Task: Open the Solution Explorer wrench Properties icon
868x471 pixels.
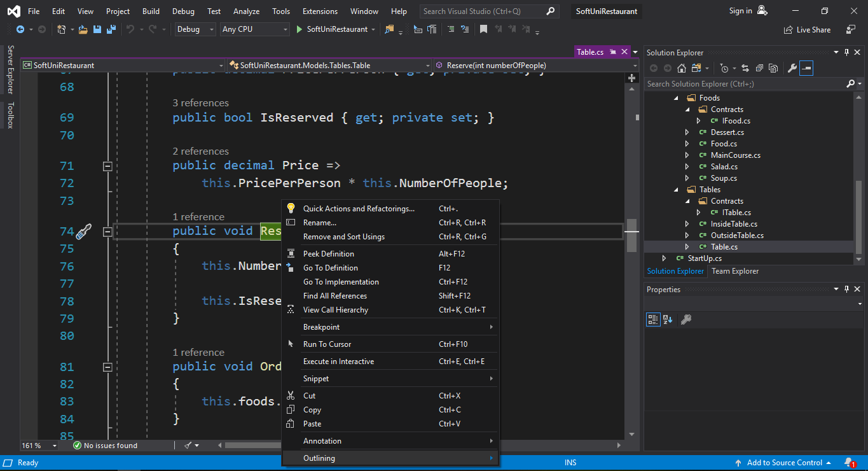Action: [792, 68]
